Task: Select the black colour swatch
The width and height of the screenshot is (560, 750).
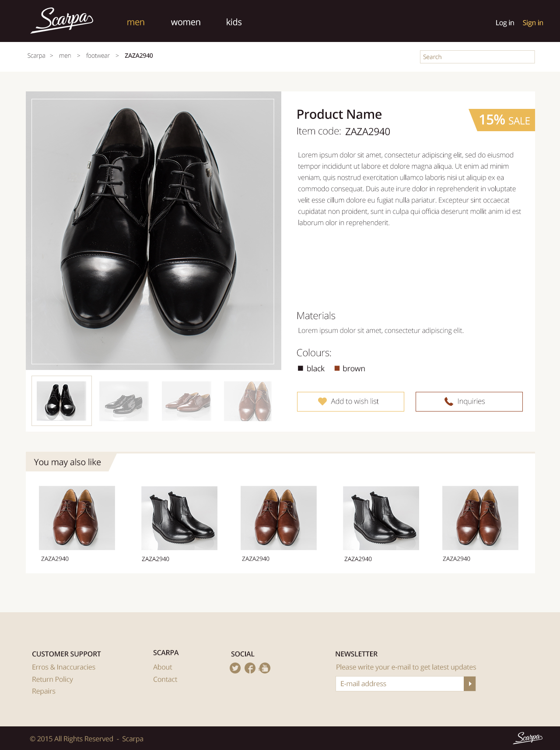Action: point(301,368)
